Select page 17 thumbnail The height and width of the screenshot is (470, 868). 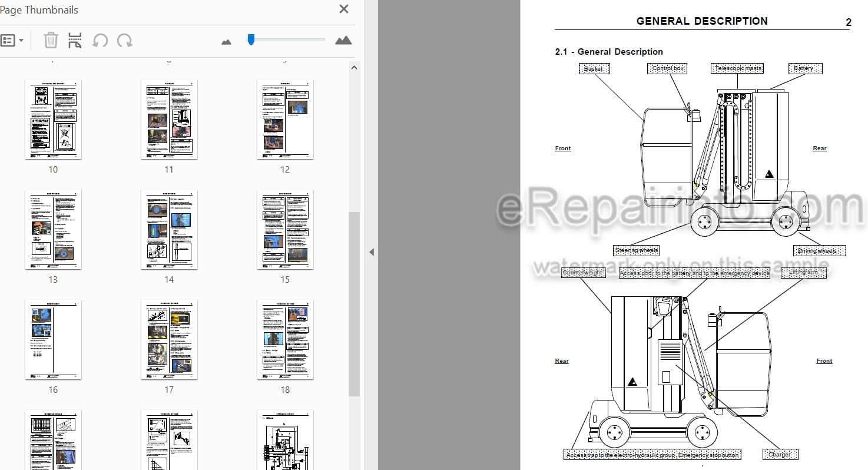coord(169,340)
